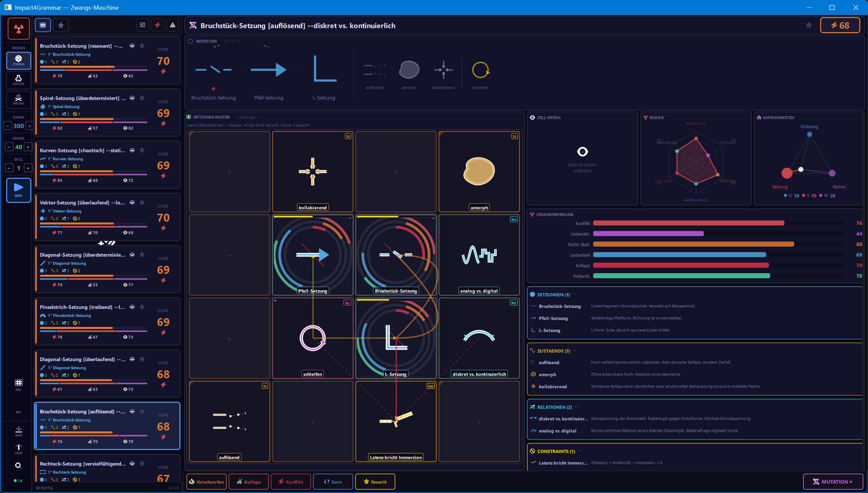Click the MUTATION button
The width and height of the screenshot is (868, 493).
pyautogui.click(x=833, y=482)
